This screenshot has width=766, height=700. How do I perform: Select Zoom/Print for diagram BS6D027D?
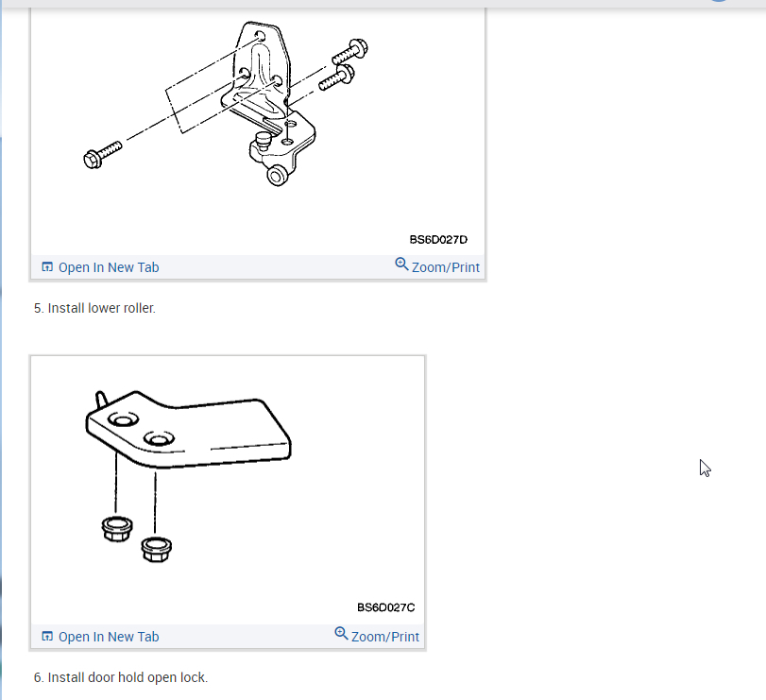[x=445, y=267]
